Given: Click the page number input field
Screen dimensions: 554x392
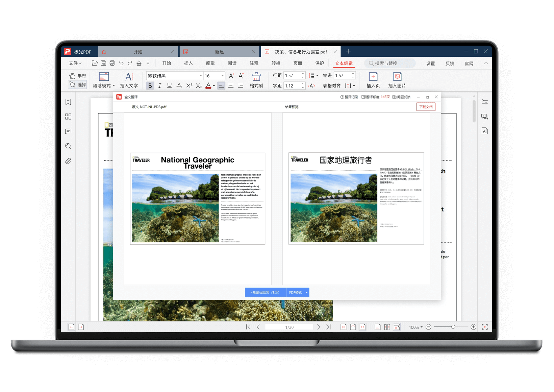Looking at the screenshot, I should pos(289,327).
